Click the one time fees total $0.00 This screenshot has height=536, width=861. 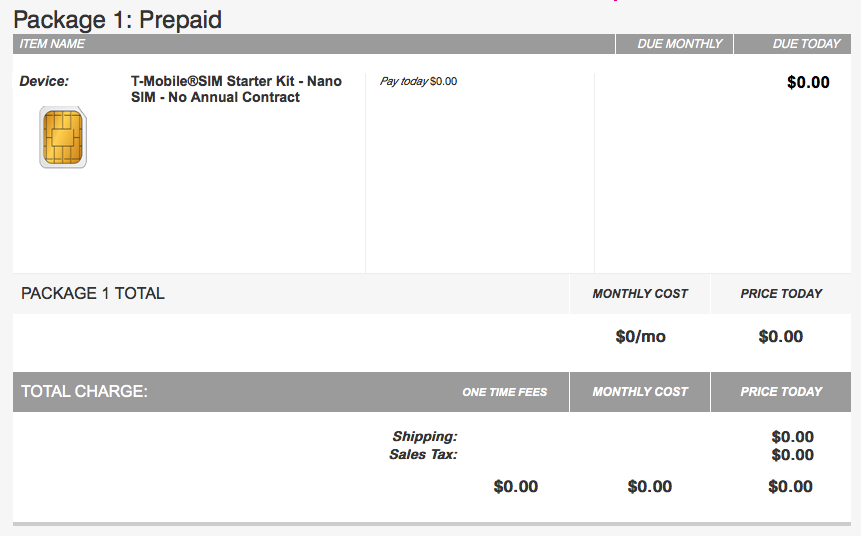pos(516,486)
